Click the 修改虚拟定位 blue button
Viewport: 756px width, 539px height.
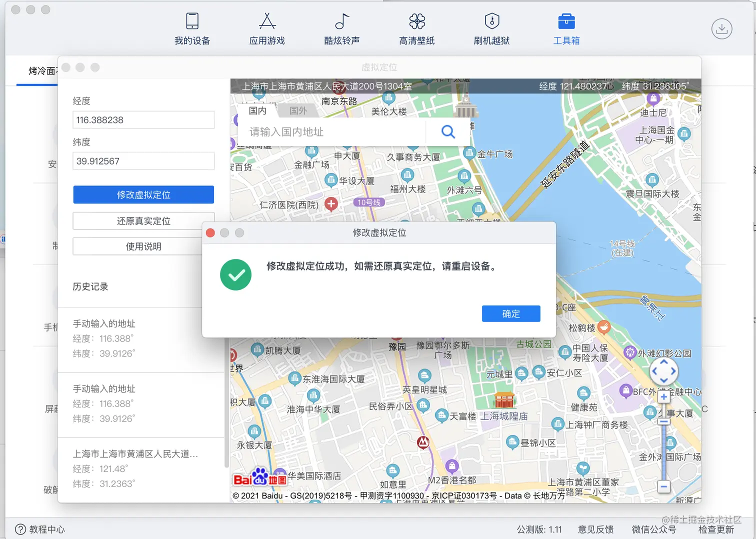click(143, 195)
